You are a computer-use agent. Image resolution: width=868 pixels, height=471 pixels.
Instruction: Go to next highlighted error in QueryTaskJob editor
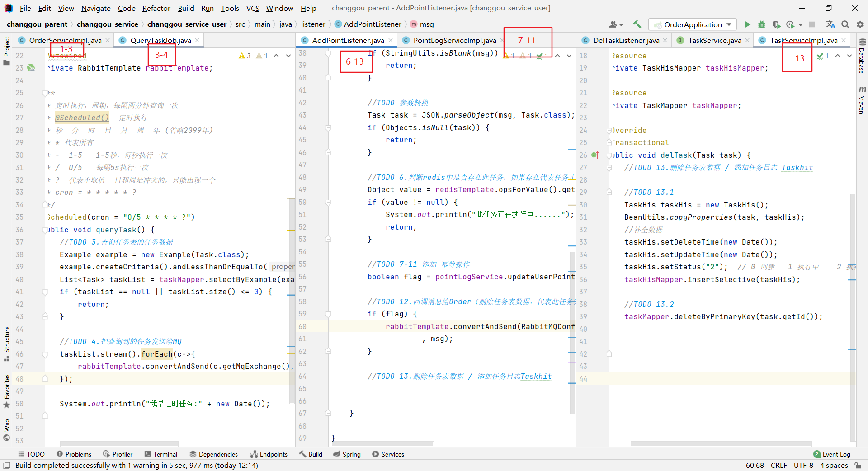click(288, 56)
